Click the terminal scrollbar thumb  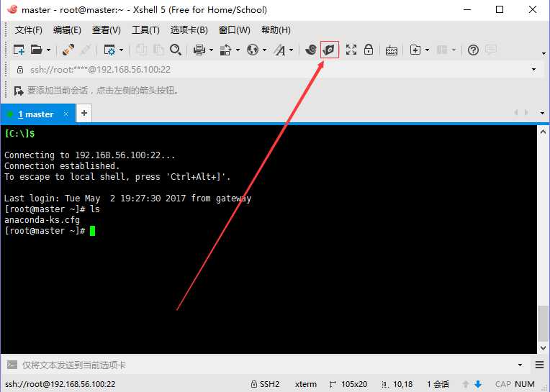click(543, 324)
